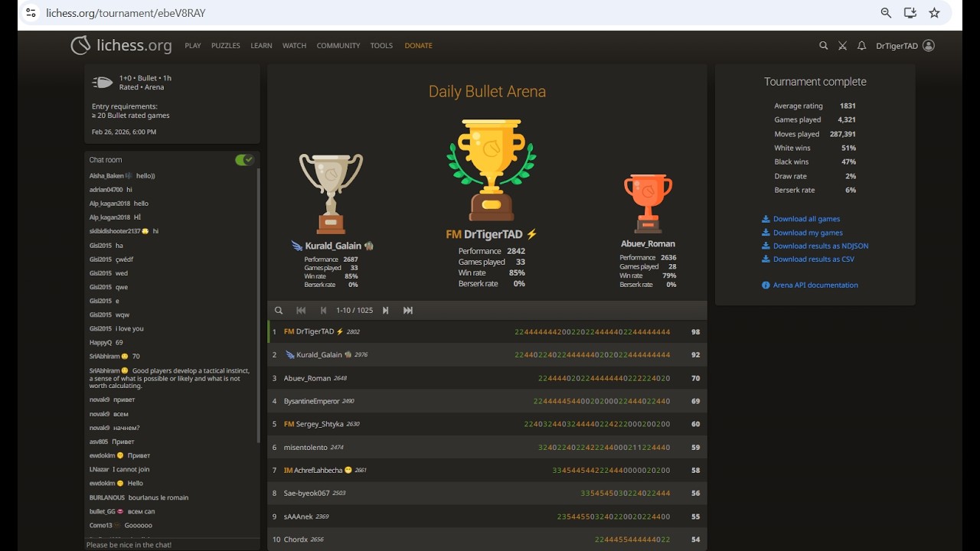
Task: Select rank 2 Kurald_Galain standings row
Action: pos(487,355)
